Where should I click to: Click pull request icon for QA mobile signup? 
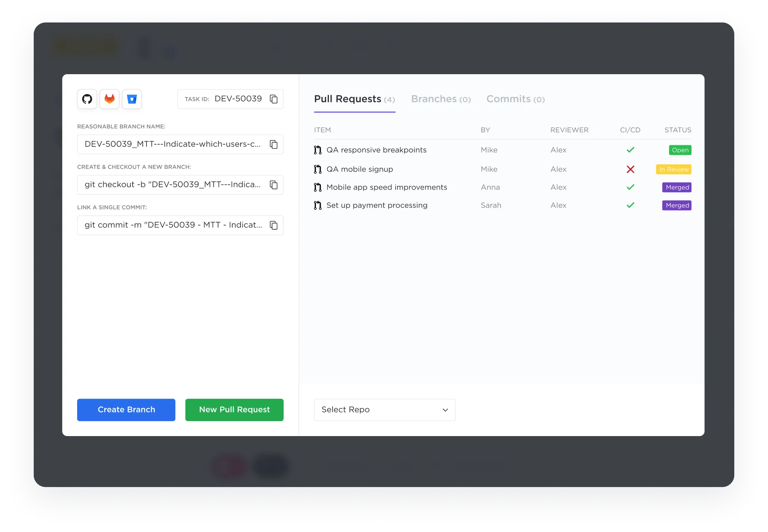(x=318, y=169)
